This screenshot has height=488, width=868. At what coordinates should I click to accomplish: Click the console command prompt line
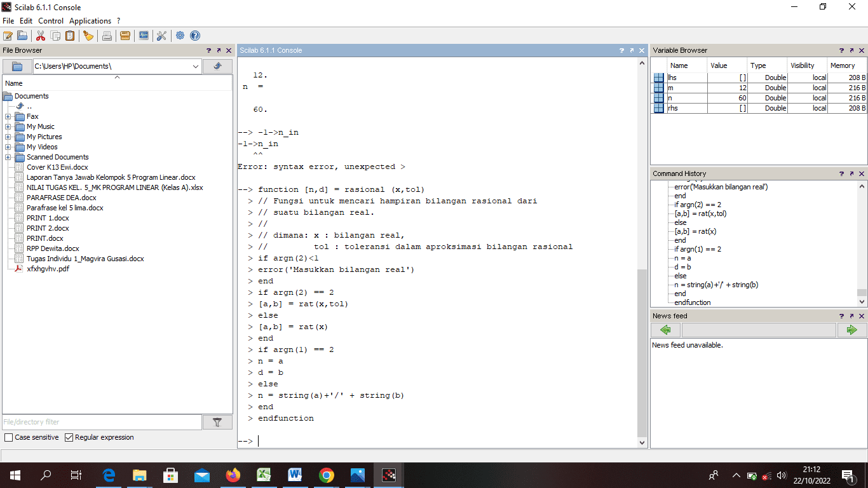[x=437, y=441]
